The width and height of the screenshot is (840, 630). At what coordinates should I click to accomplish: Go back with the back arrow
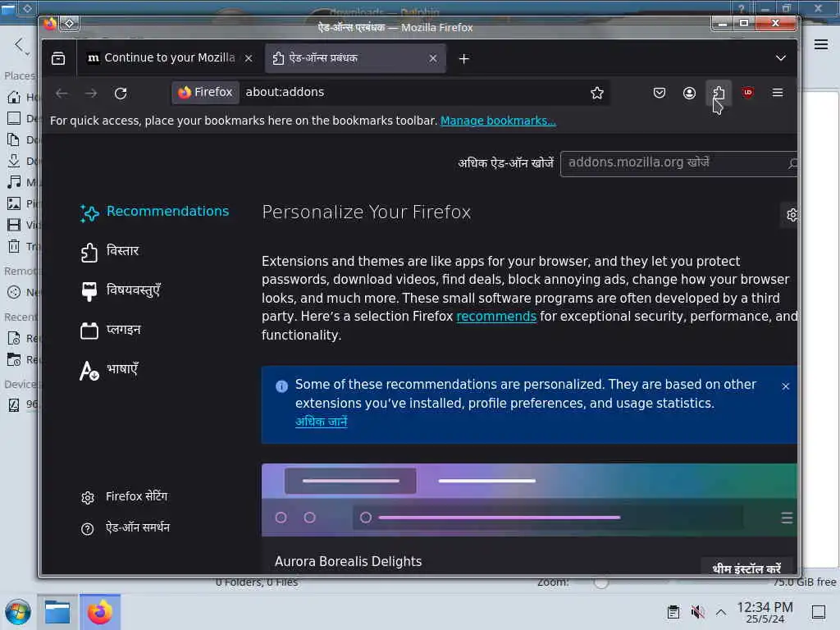(x=62, y=93)
